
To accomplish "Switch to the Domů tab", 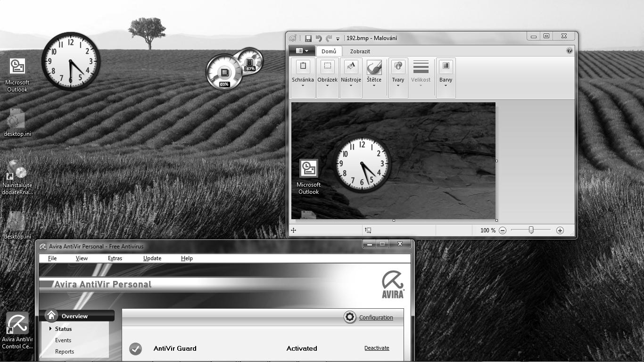I will tap(329, 51).
